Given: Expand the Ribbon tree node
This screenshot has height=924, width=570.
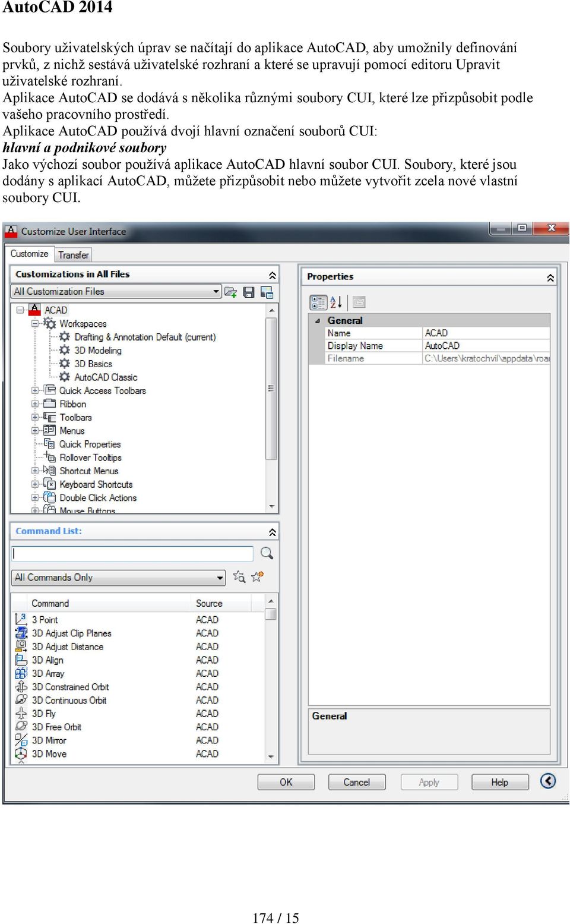Looking at the screenshot, I should point(35,403).
